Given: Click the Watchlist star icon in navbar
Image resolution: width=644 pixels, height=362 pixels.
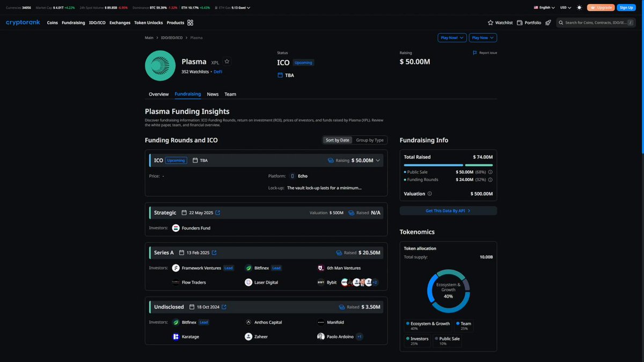Looking at the screenshot, I should click(x=491, y=23).
